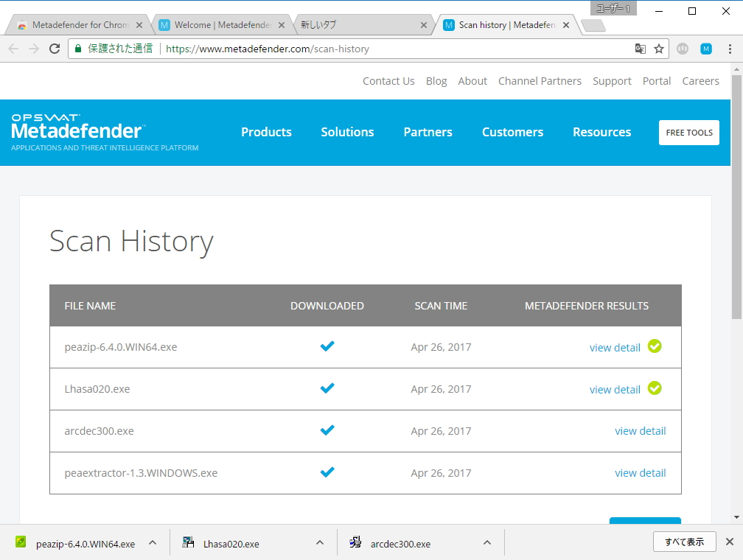Expand options for Lhasa020.exe download
Image resolution: width=743 pixels, height=560 pixels.
coord(320,542)
